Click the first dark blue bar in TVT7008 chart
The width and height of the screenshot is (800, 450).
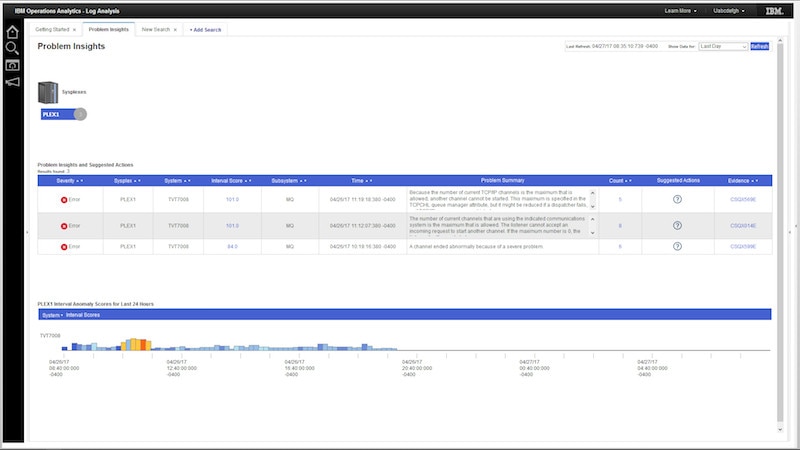click(65, 348)
